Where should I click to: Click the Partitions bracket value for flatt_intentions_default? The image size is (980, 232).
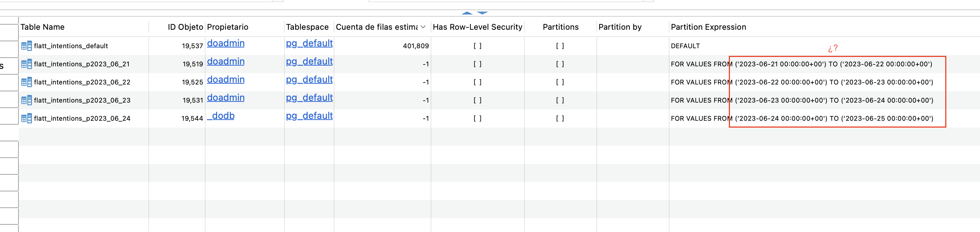(x=560, y=46)
